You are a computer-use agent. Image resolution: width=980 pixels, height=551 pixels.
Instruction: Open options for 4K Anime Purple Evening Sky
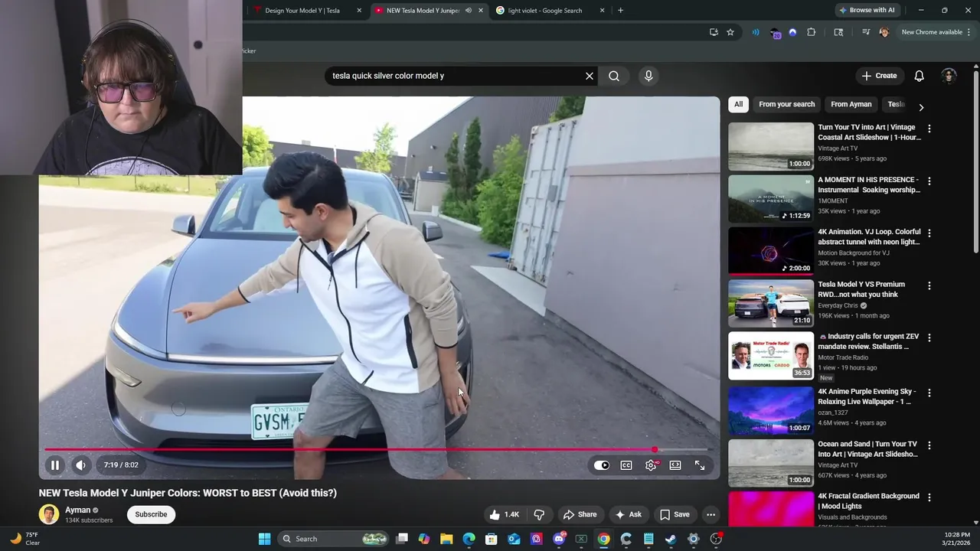point(929,393)
